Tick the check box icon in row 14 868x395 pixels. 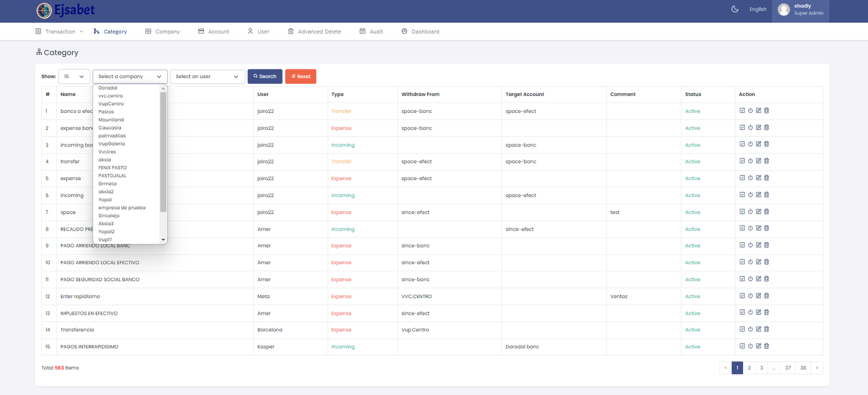[742, 329]
